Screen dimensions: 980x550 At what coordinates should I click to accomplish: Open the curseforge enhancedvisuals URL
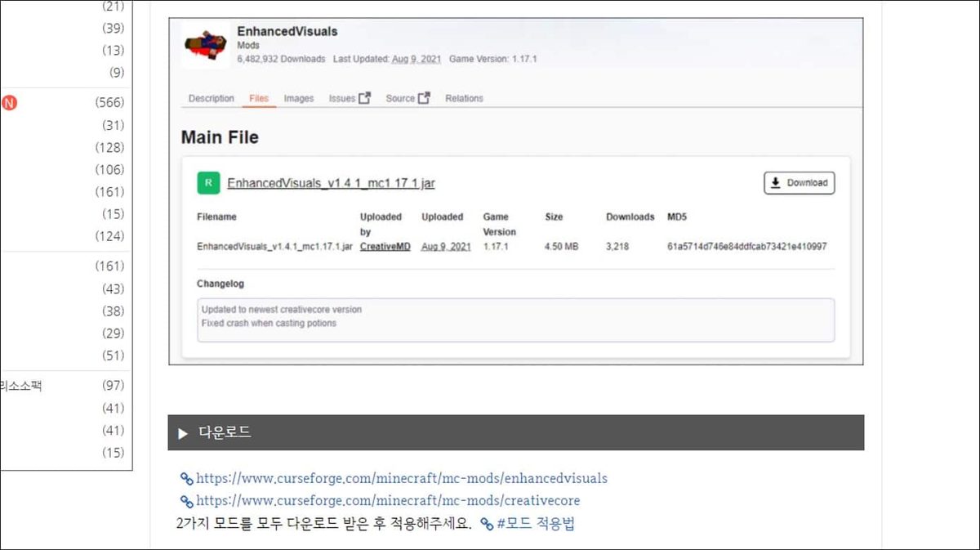coord(402,478)
